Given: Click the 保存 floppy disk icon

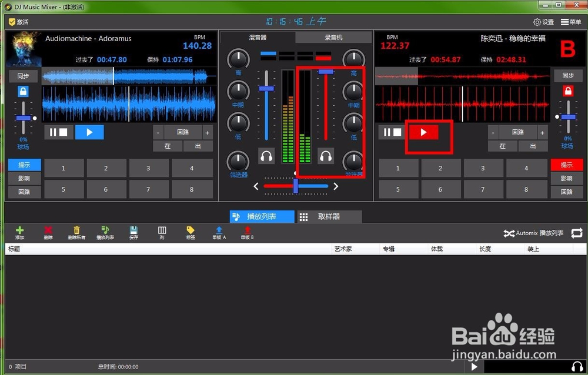Looking at the screenshot, I should click(x=133, y=233).
